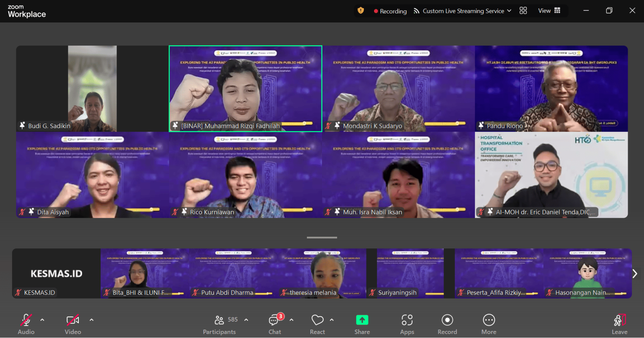Open the View menu
The height and width of the screenshot is (338, 644).
(x=549, y=10)
